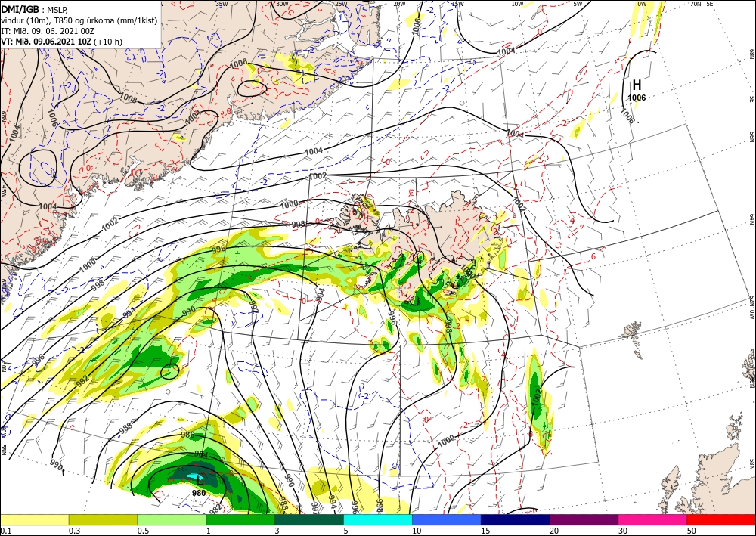Screen dimensions: 756x536
Task: Choose the blue 10–15 legend swatch
Action: (447, 519)
